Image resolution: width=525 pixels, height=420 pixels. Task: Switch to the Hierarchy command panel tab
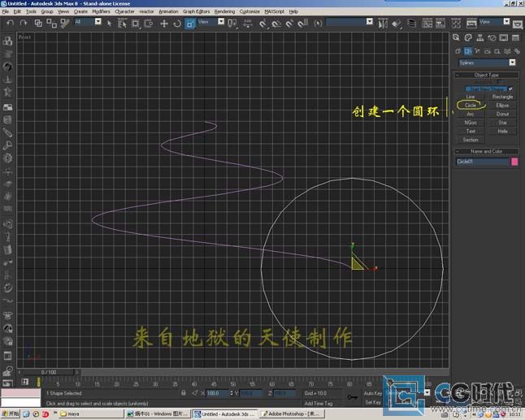pos(480,38)
